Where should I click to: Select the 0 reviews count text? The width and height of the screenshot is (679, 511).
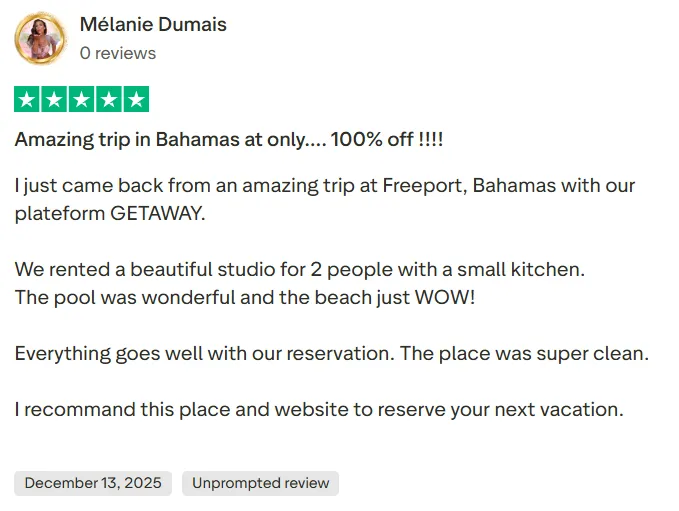(x=118, y=53)
